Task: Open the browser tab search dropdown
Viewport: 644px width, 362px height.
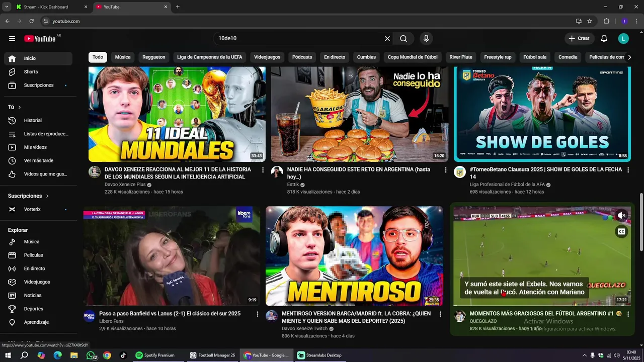Action: (x=7, y=7)
